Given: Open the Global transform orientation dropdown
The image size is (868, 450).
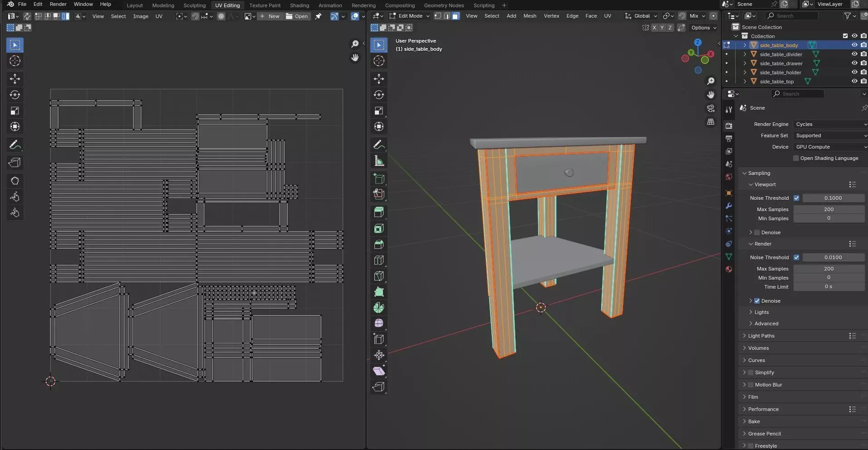Looking at the screenshot, I should click(641, 16).
